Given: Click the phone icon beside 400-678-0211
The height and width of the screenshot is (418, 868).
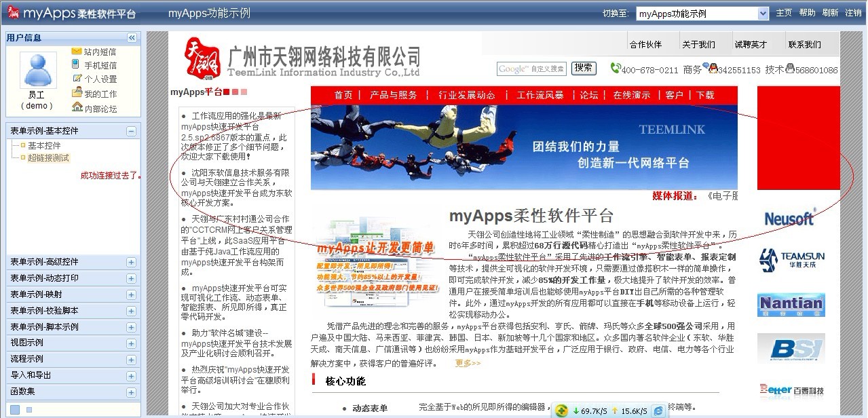Looking at the screenshot, I should point(616,68).
